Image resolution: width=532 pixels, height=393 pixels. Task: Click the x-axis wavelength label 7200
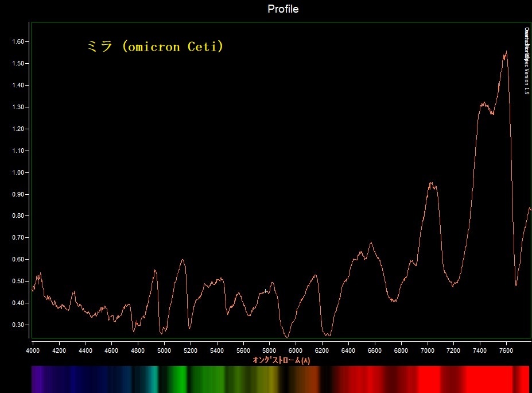(x=453, y=350)
